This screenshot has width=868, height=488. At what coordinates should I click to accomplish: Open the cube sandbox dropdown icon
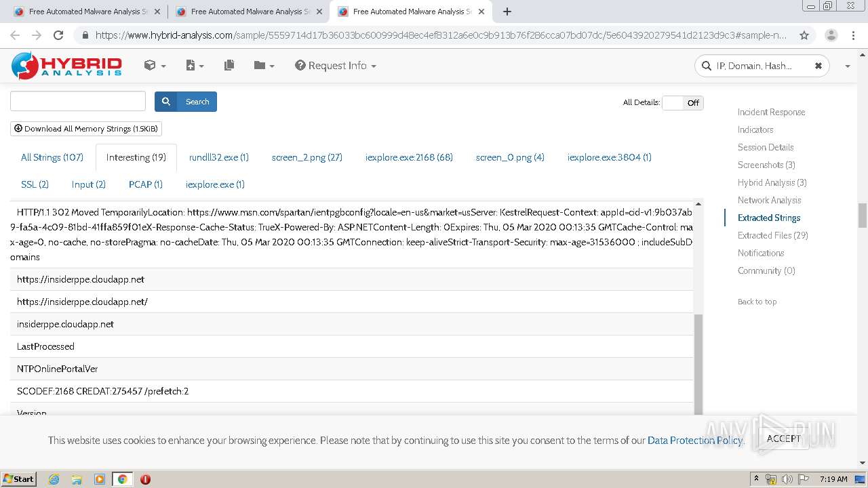[x=154, y=65]
